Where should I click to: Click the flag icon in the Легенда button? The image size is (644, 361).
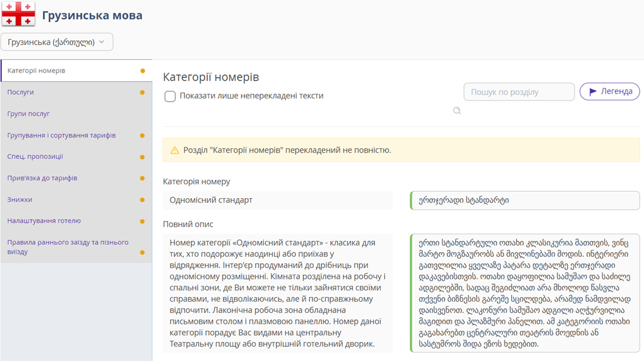point(593,92)
